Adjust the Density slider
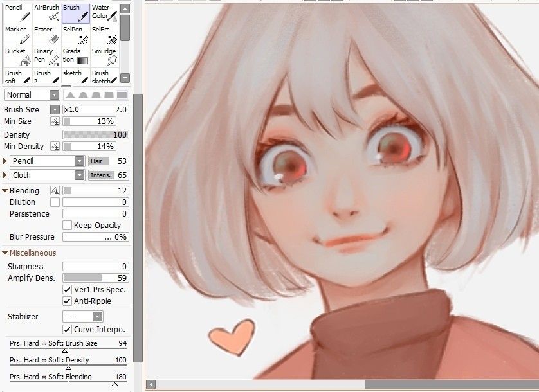539x392 pixels. (96, 135)
